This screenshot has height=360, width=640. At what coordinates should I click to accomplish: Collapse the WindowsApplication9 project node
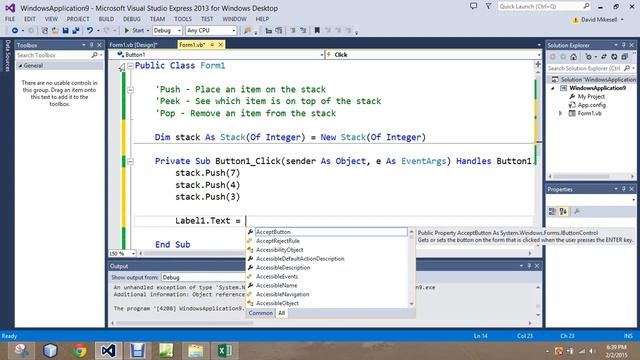(553, 88)
